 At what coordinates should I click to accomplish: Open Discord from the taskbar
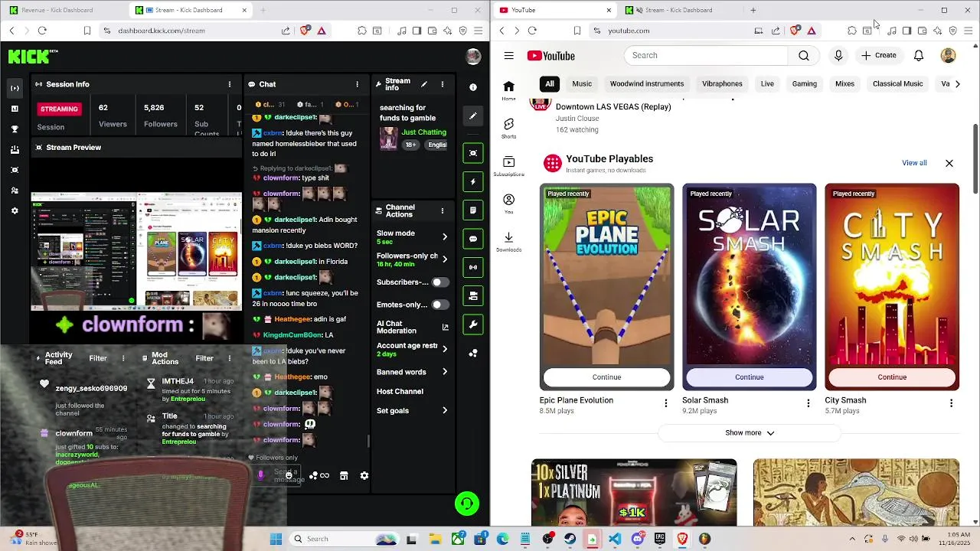click(638, 539)
